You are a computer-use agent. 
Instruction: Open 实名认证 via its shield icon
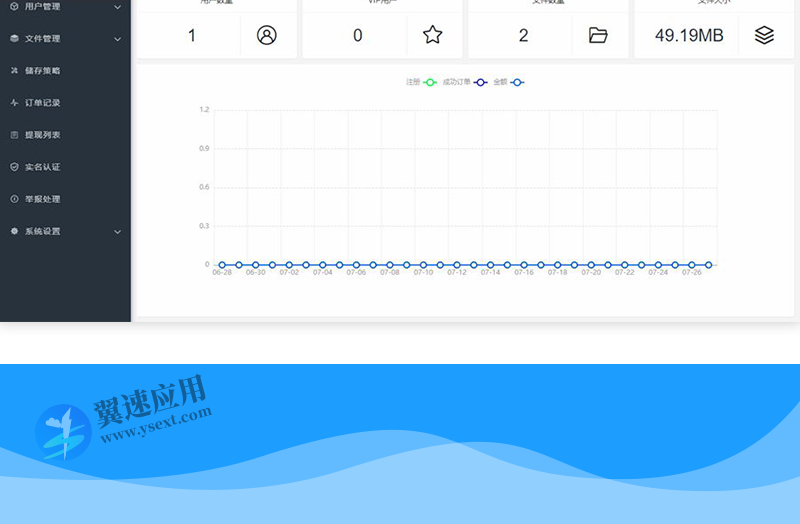tap(14, 167)
